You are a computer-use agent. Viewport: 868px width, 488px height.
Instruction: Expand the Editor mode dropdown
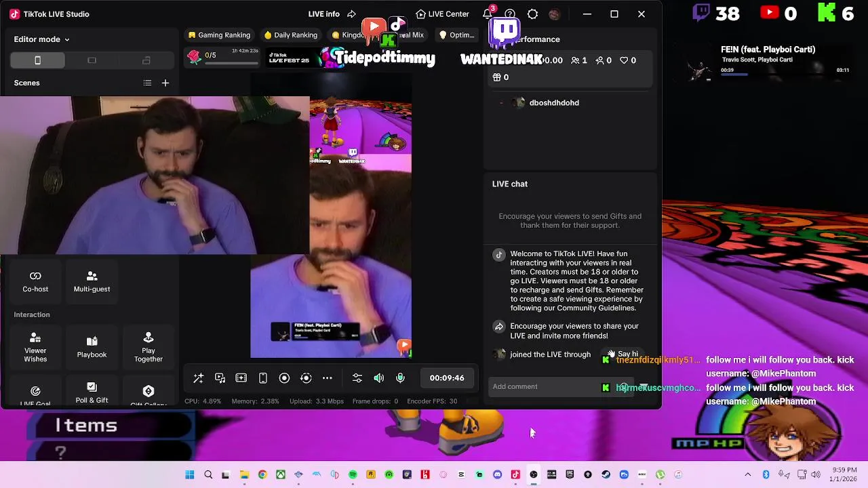click(42, 39)
